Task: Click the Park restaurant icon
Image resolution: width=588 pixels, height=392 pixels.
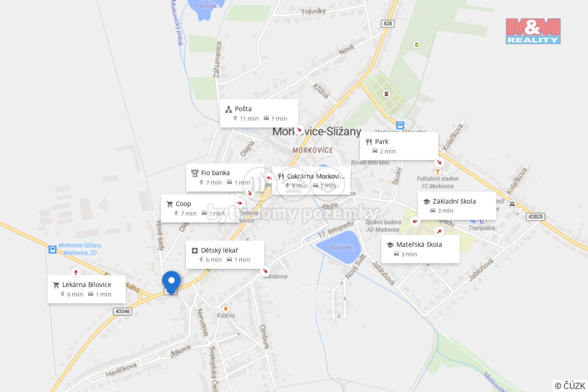Action: [369, 142]
